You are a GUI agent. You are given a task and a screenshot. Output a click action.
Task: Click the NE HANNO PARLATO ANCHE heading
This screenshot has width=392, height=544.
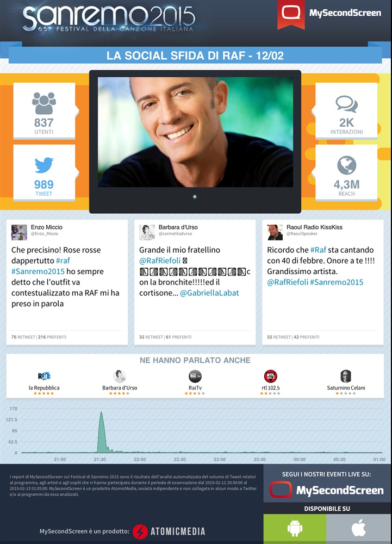pyautogui.click(x=195, y=360)
